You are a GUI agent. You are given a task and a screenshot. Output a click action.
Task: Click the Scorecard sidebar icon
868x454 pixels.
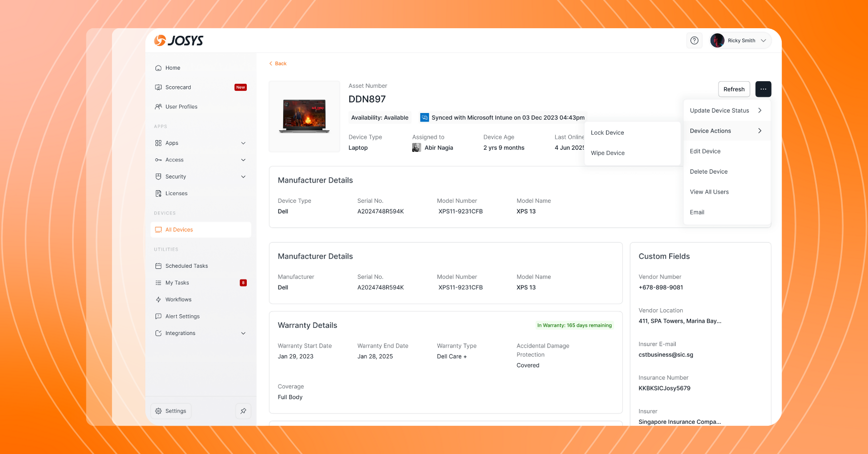[x=158, y=87]
